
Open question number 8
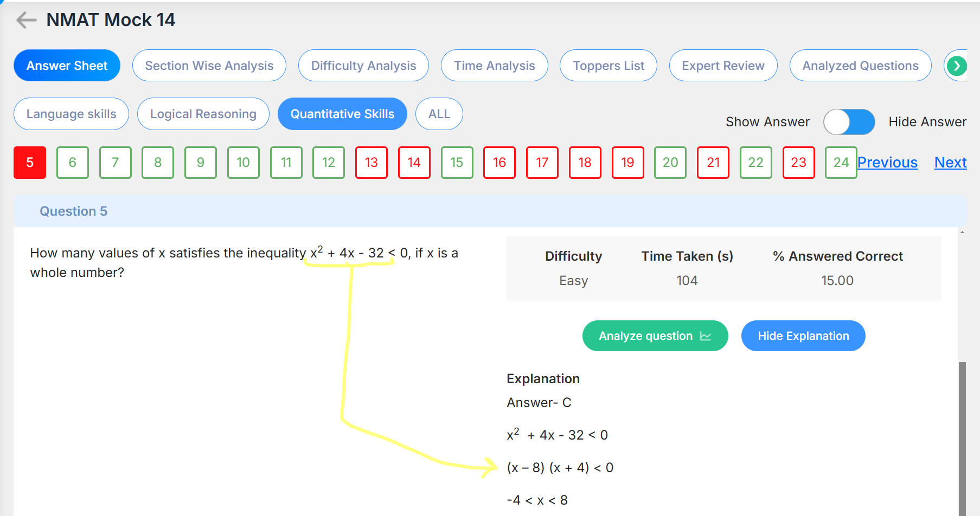(158, 163)
